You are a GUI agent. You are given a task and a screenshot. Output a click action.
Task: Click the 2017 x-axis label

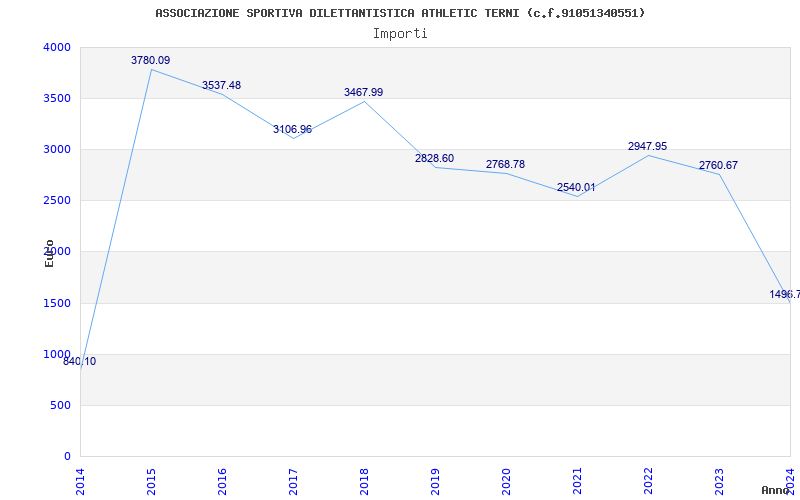tap(293, 481)
